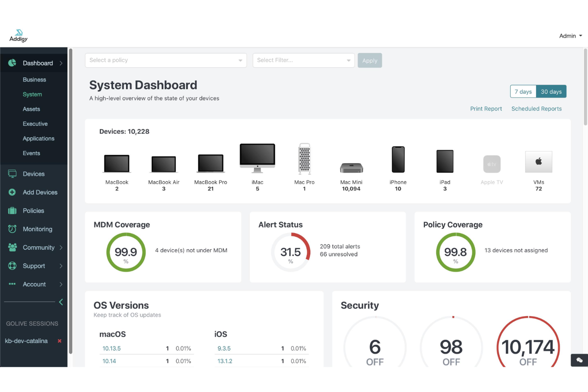588x392 pixels.
Task: Select the VMs Apple logo icon
Action: [539, 162]
